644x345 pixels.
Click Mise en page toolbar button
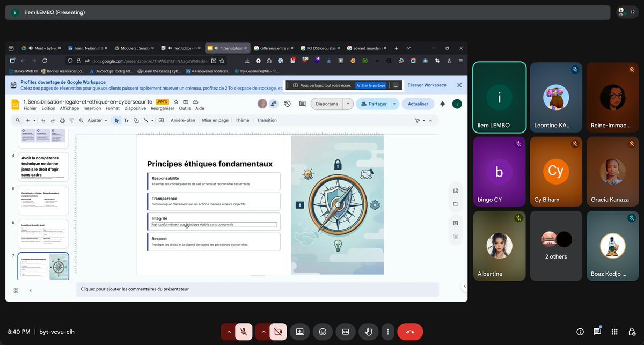[x=215, y=120]
